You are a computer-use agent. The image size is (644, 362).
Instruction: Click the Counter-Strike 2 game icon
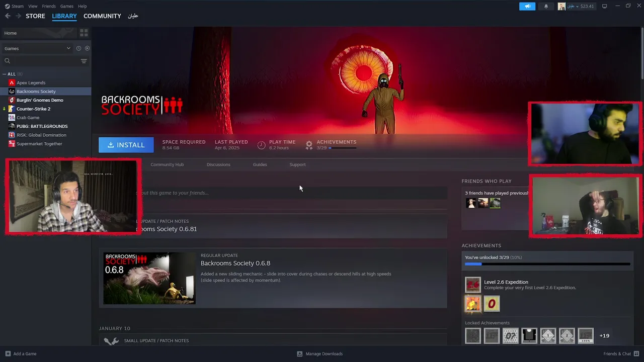12,109
